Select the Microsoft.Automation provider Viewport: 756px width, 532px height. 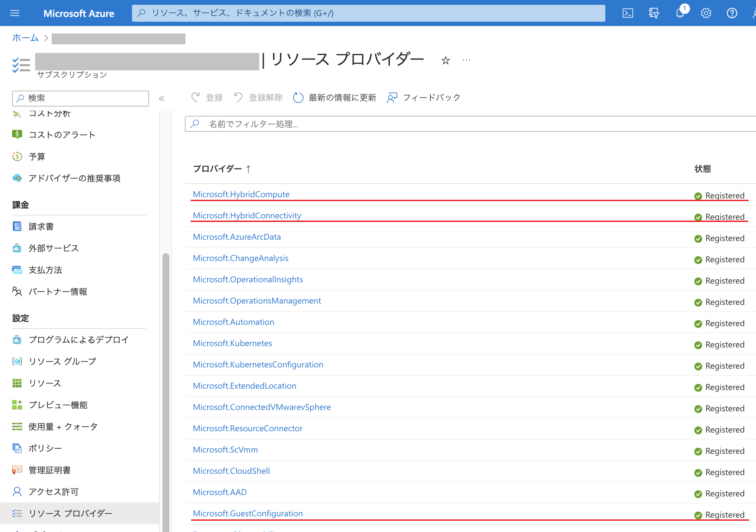[x=233, y=322]
